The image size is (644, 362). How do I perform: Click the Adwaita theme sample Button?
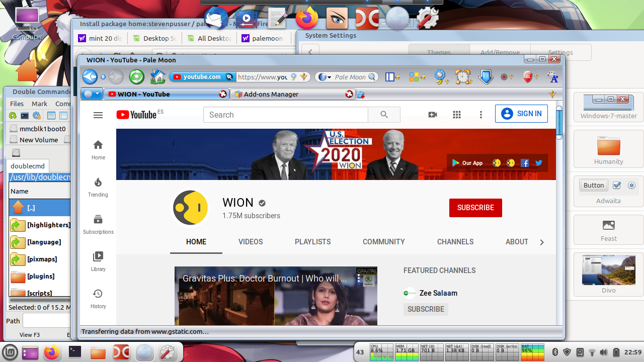(x=594, y=185)
